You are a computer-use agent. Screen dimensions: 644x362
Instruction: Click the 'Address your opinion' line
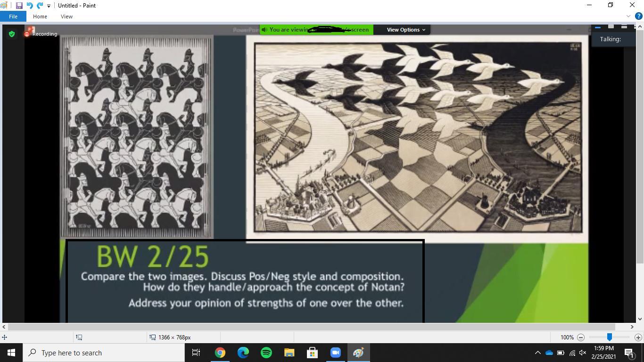tap(266, 303)
